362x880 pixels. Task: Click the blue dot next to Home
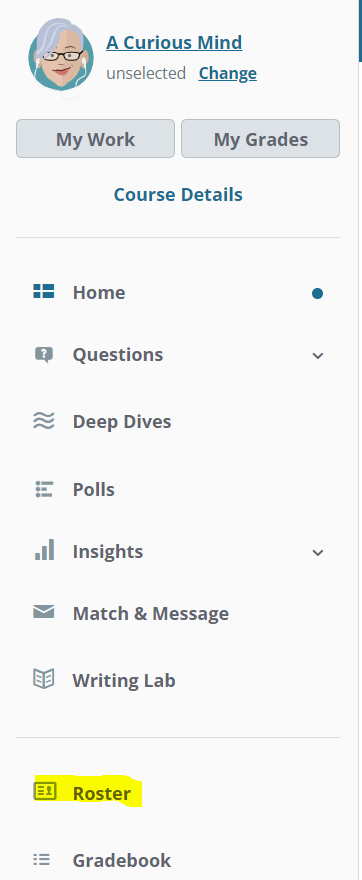[x=318, y=294]
